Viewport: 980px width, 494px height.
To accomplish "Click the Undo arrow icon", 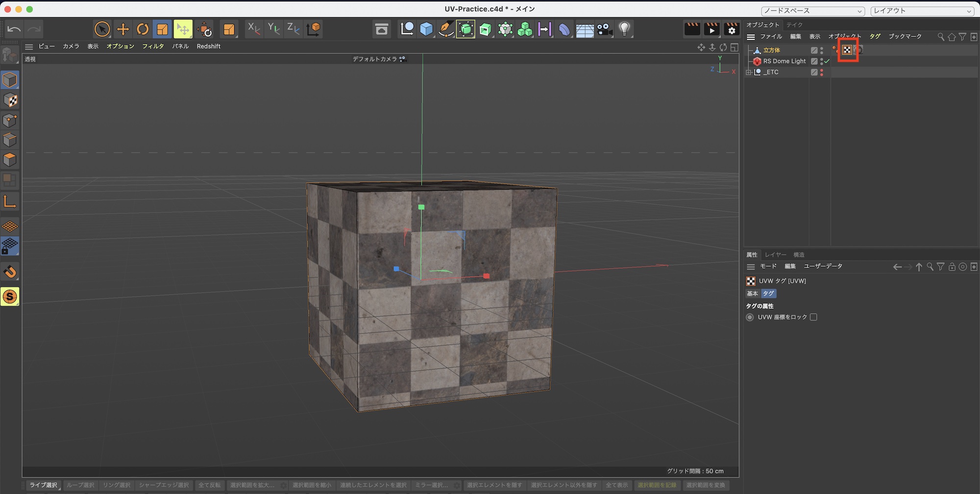I will [x=14, y=29].
